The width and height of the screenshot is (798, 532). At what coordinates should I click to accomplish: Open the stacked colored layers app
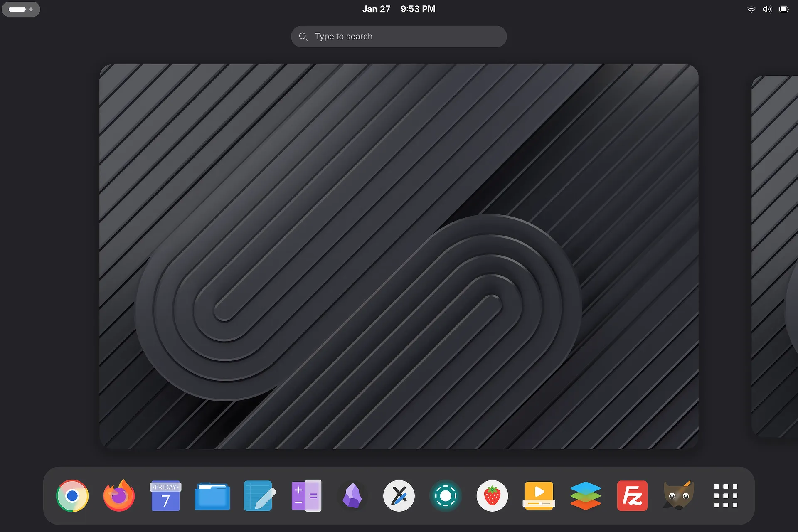click(585, 495)
